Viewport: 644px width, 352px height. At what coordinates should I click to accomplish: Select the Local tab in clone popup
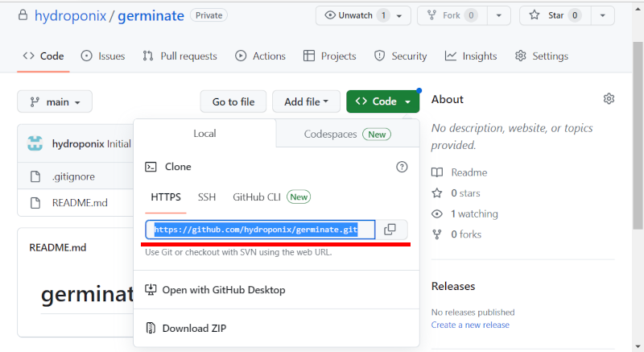(204, 134)
